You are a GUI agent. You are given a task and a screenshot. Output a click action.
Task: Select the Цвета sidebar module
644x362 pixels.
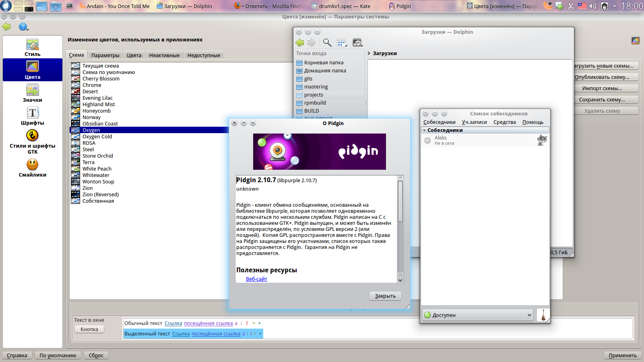point(33,70)
